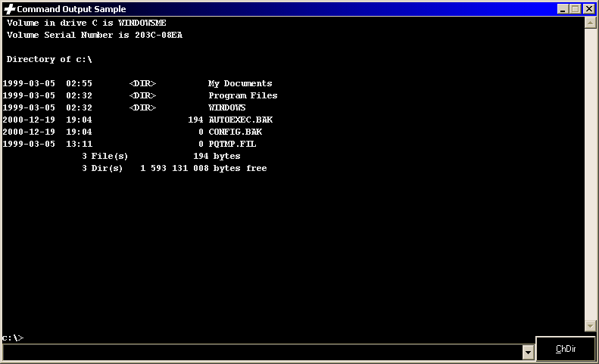Click the application icon in title bar

[x=10, y=9]
